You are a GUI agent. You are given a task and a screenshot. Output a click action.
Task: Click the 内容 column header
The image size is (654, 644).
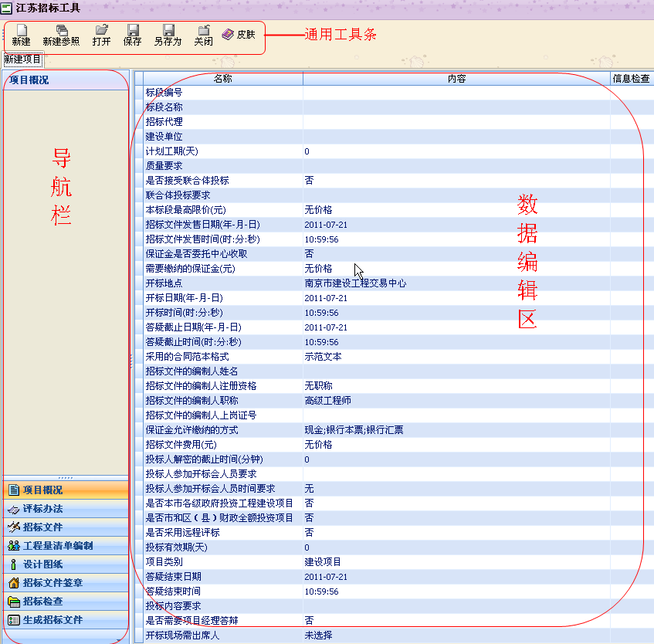[456, 79]
